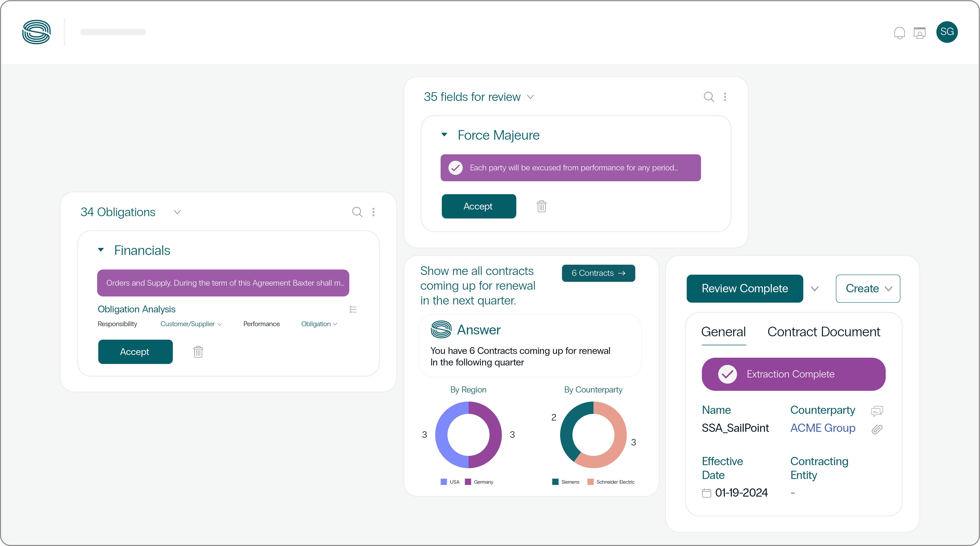Click the Responsibility label
The height and width of the screenshot is (546, 980).
click(117, 324)
